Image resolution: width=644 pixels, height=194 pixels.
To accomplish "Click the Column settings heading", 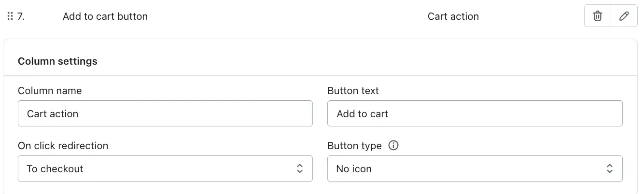I will [57, 61].
